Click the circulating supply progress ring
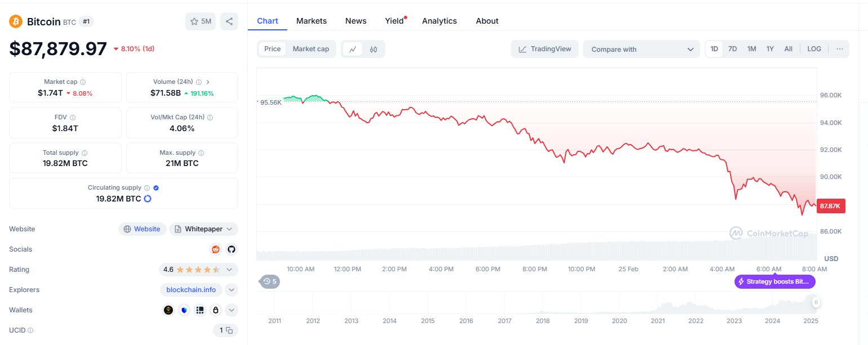The width and height of the screenshot is (868, 345). click(148, 199)
